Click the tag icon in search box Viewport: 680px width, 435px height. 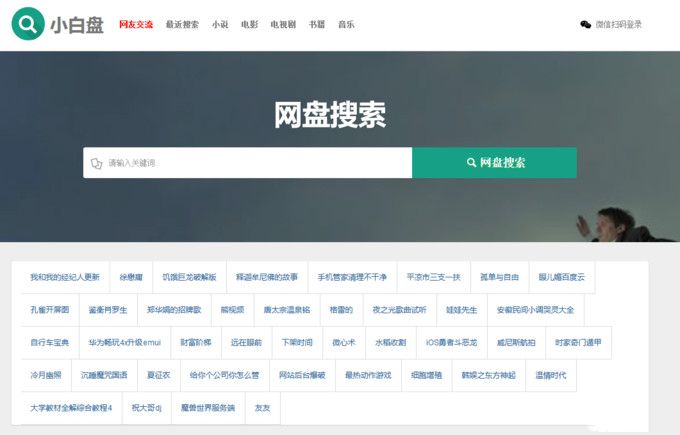(97, 163)
